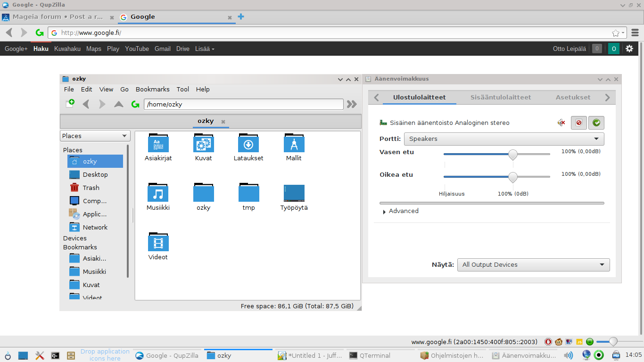Open the panel volume speaker tray icon
The image size is (644, 362).
[x=569, y=355]
